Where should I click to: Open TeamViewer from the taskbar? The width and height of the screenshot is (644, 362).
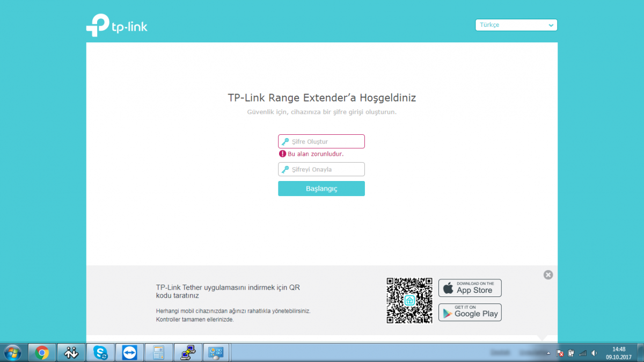click(129, 353)
